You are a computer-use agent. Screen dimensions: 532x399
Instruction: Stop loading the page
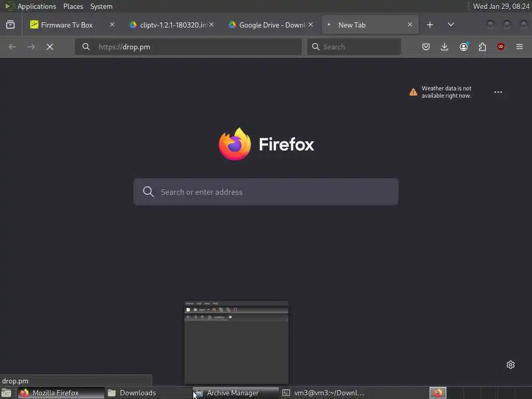click(50, 47)
